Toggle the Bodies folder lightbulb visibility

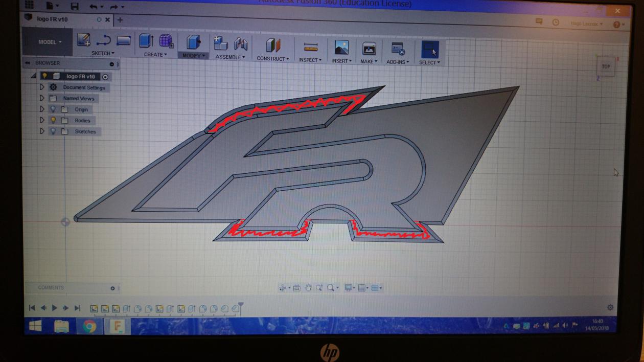(x=53, y=120)
